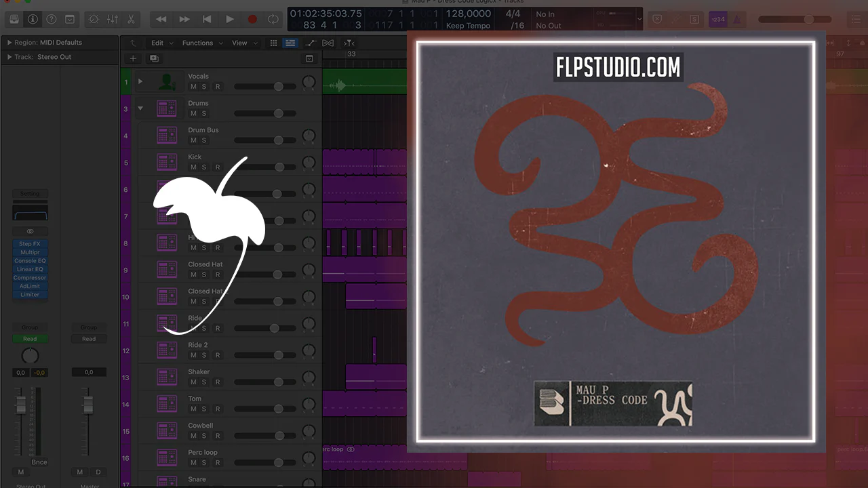Select the Vocals track icon
The height and width of the screenshot is (488, 868).
[167, 81]
